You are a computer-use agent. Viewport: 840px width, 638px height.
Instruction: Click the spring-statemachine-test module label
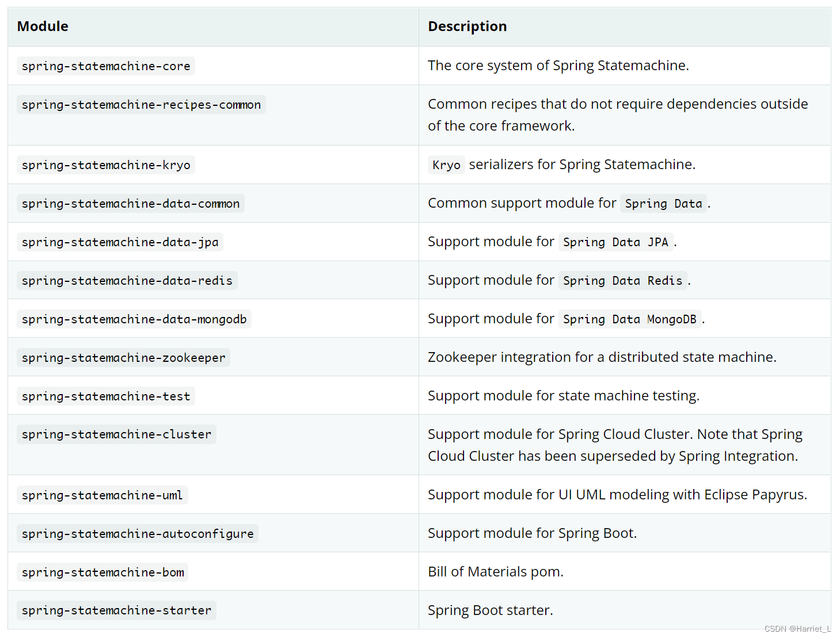click(106, 396)
